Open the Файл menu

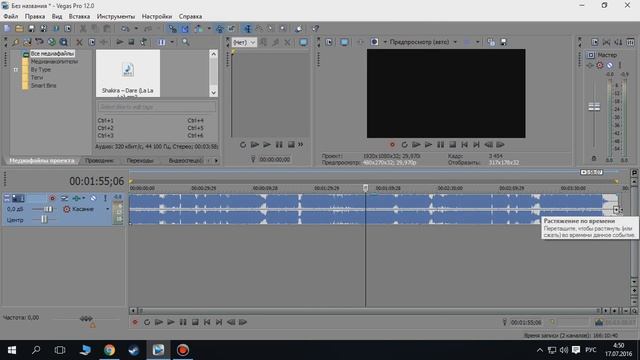pyautogui.click(x=11, y=16)
